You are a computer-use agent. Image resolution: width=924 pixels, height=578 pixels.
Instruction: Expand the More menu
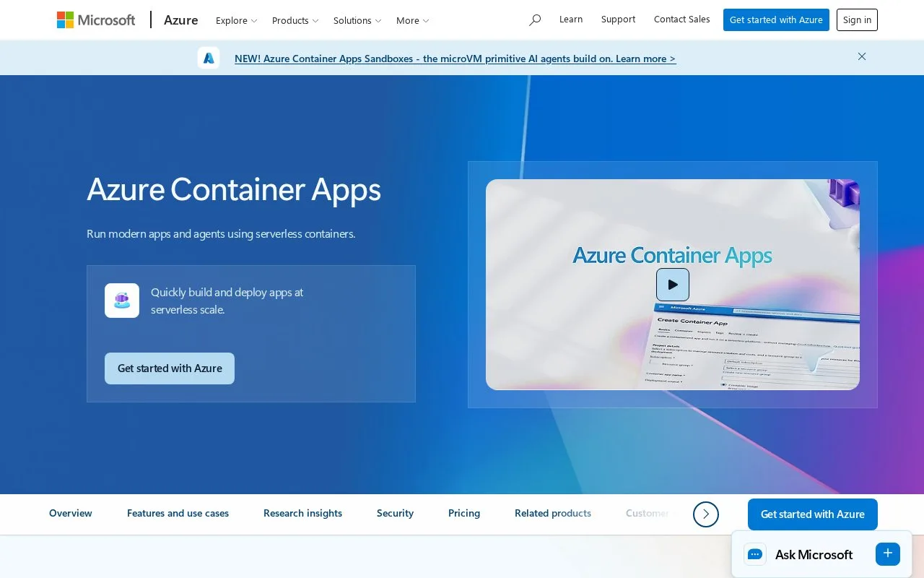point(413,20)
